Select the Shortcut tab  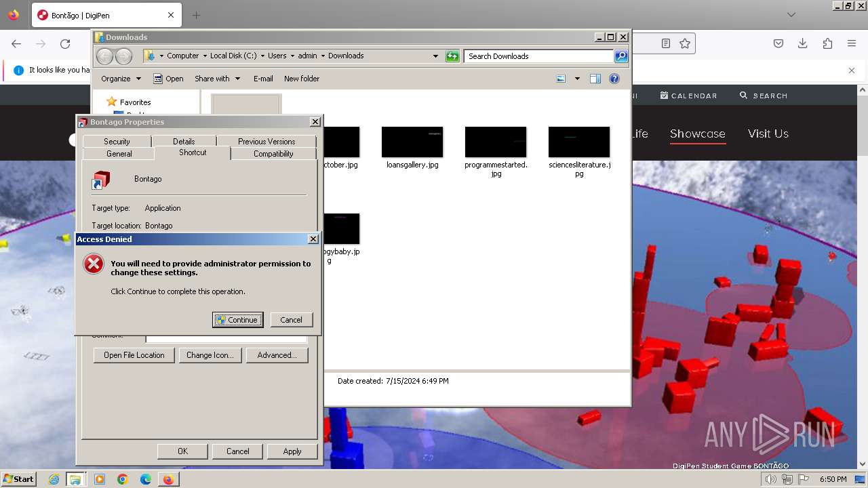[x=193, y=152]
